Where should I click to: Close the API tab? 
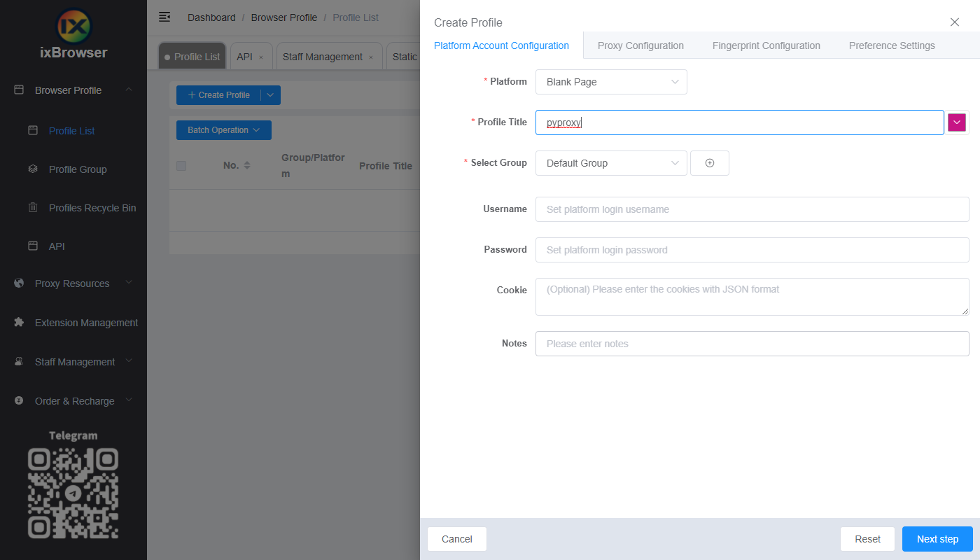[261, 57]
